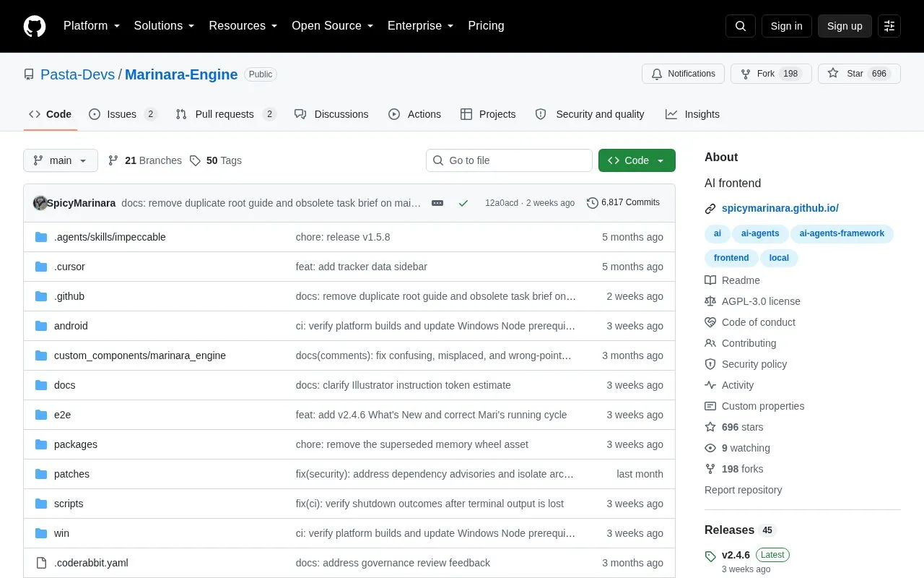Image resolution: width=924 pixels, height=578 pixels.
Task: Click the Sign up button
Action: tap(845, 26)
